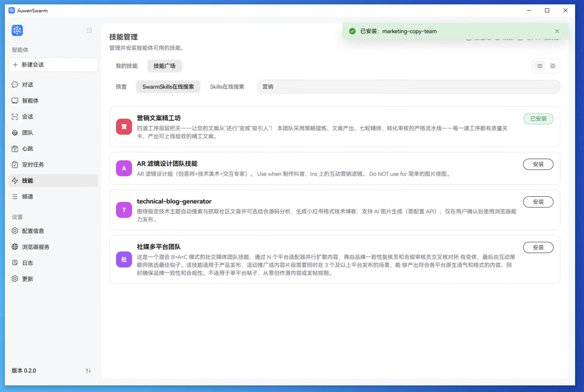Image resolution: width=584 pixels, height=392 pixels.
Task: Open 定时任务 scheduled task icon
Action: tap(15, 164)
